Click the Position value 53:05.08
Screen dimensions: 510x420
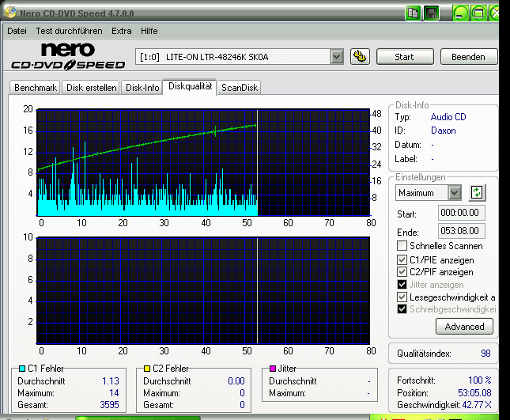(474, 393)
